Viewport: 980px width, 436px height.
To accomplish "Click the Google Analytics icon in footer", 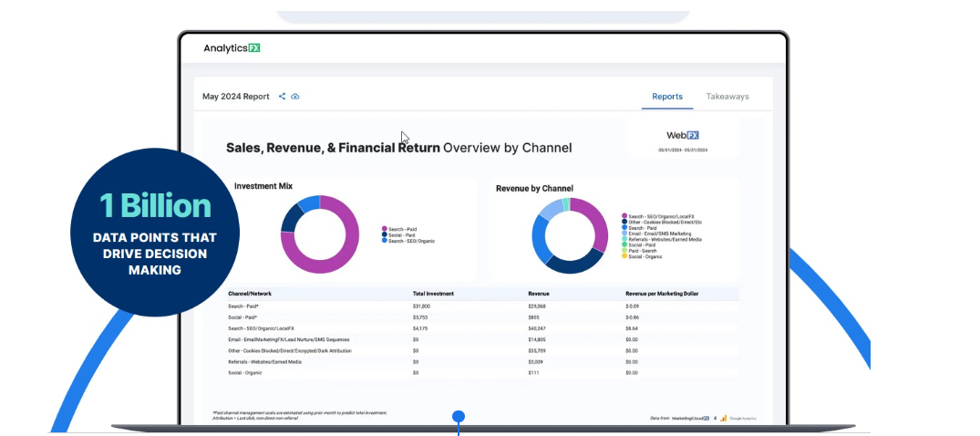I will [x=724, y=418].
